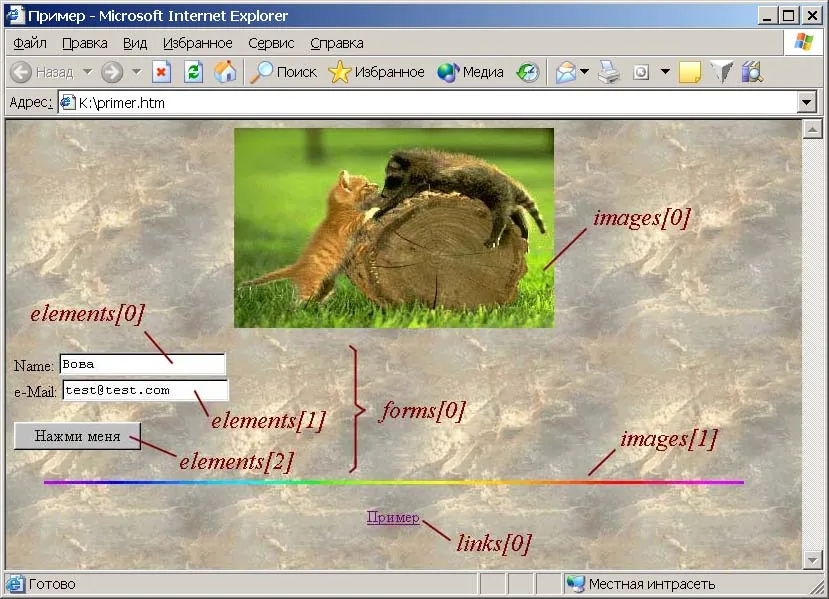Click the Местная интрасеть status text
The height and width of the screenshot is (599, 829).
651,584
